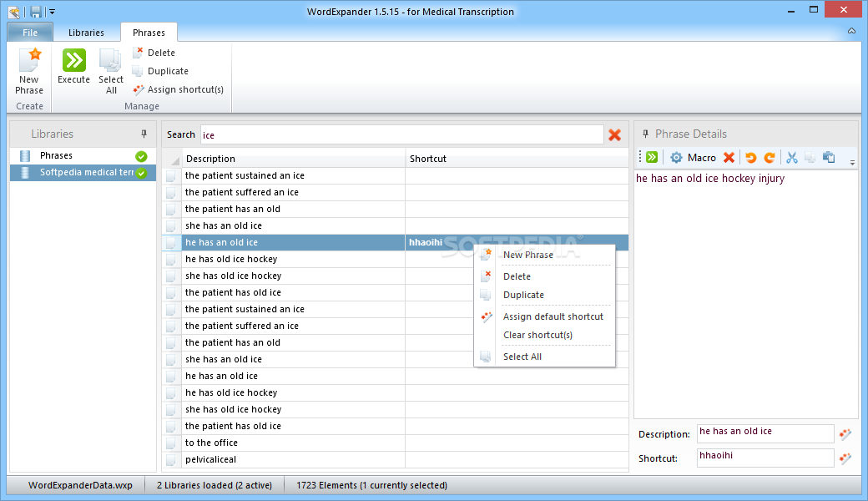The image size is (868, 501).
Task: Choose Duplicate in the context menu
Action: point(545,295)
